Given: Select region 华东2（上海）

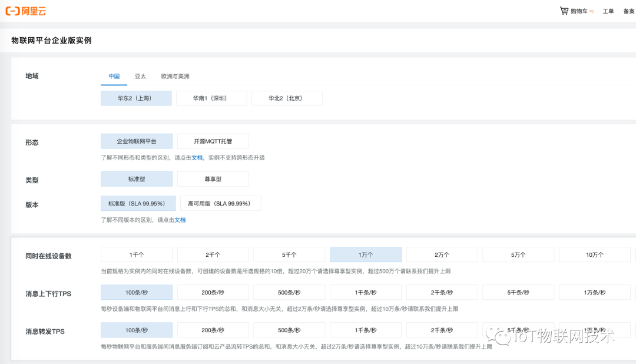Looking at the screenshot, I should tap(136, 98).
